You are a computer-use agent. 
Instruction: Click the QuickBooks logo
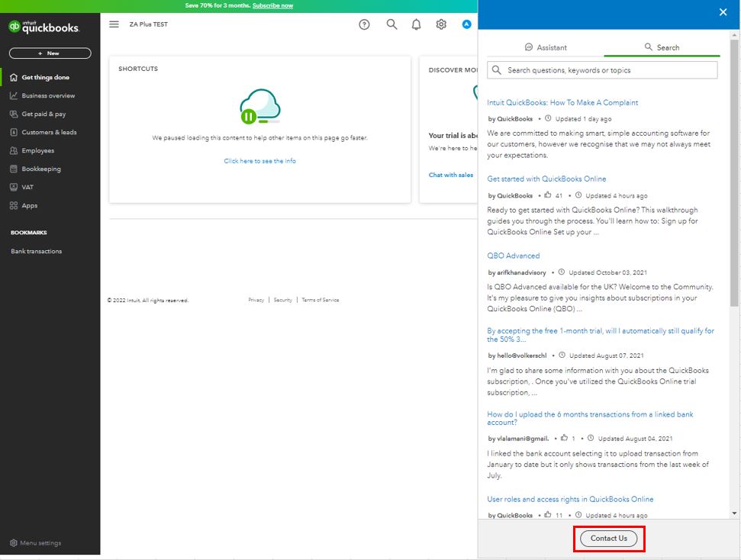point(44,27)
